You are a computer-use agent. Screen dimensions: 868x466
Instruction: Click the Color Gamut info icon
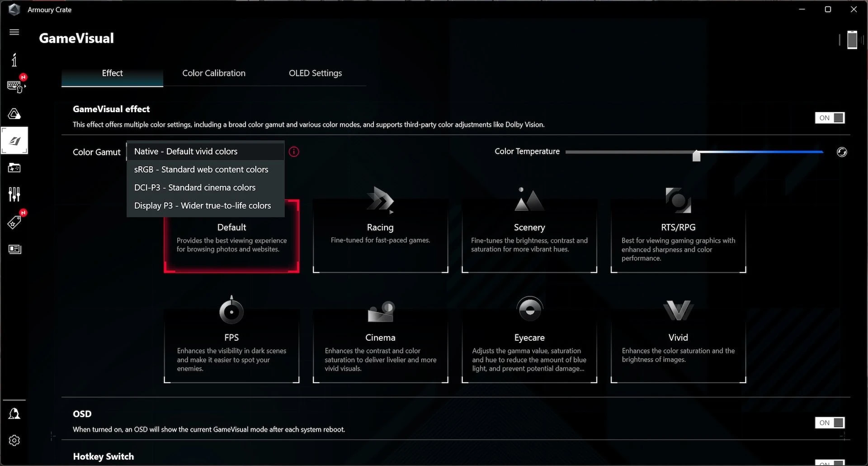click(294, 152)
